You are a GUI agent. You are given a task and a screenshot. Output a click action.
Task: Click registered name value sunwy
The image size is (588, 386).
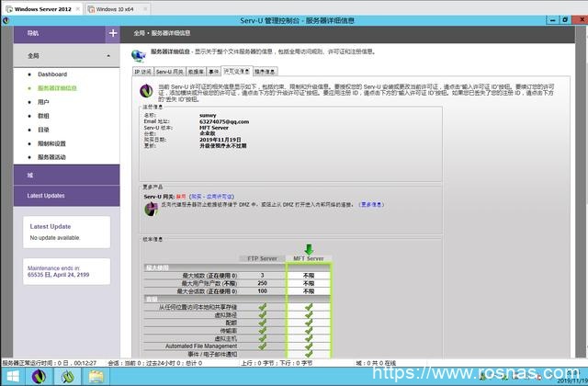pyautogui.click(x=208, y=116)
